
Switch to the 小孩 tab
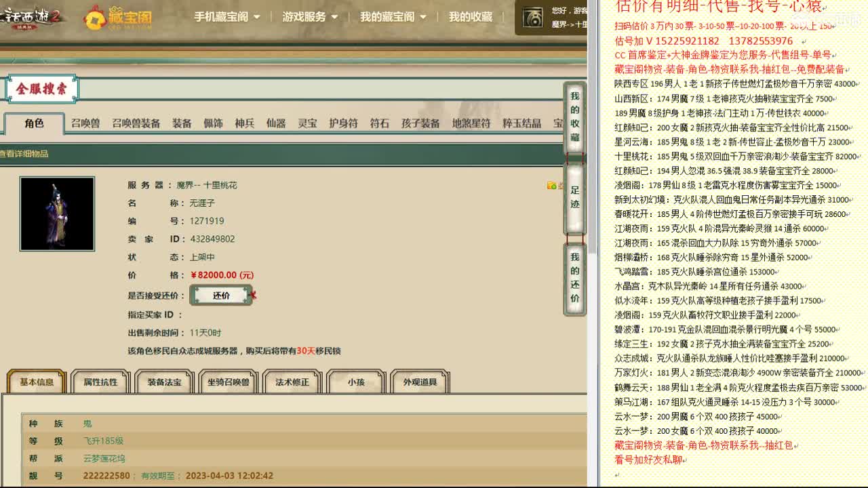356,382
